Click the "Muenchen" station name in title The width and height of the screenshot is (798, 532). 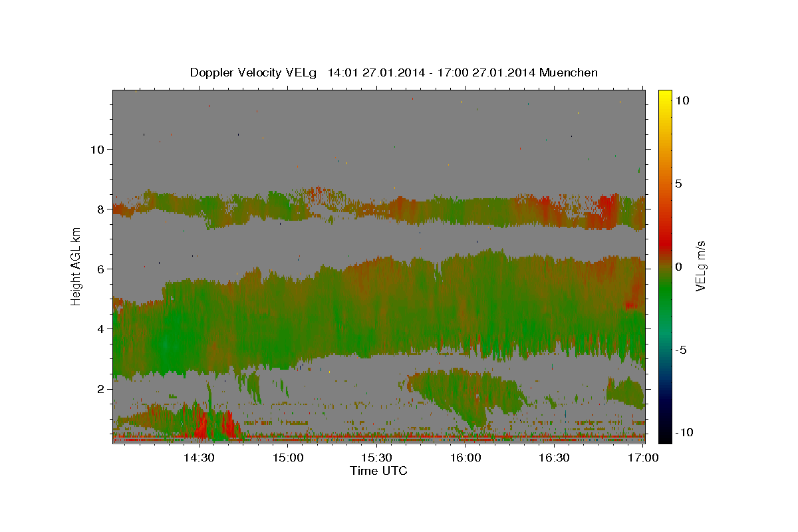(569, 72)
